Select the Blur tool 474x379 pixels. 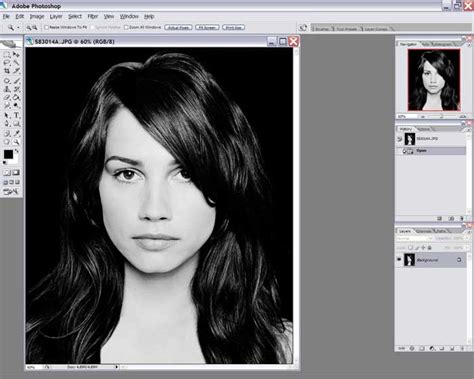click(x=7, y=106)
